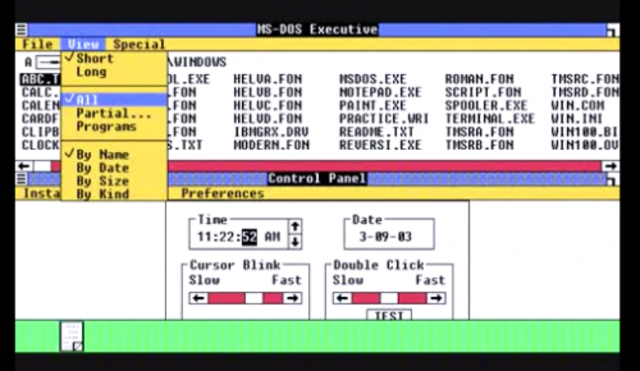The height and width of the screenshot is (371, 640).
Task: Sort files By Size
Action: tap(114, 181)
